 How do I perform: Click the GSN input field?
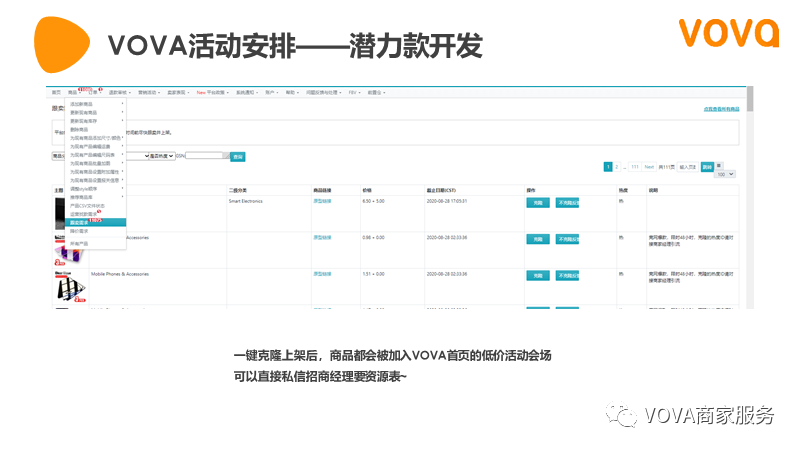coord(207,156)
